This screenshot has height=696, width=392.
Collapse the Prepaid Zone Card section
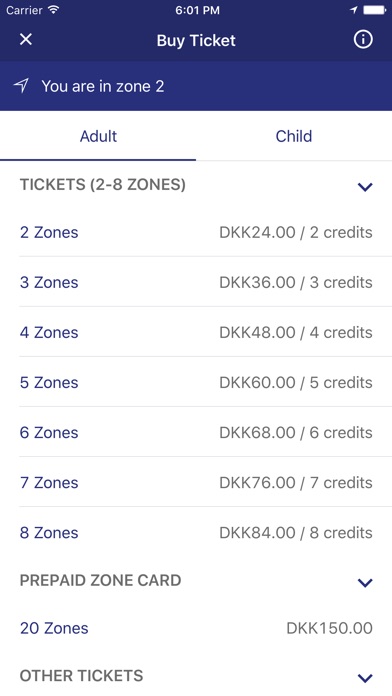point(365,582)
